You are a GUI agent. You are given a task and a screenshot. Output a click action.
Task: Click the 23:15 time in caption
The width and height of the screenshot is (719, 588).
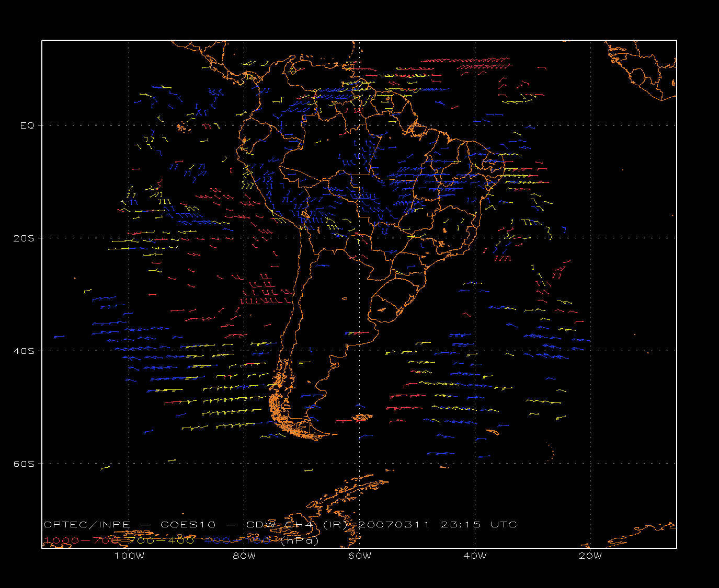point(461,525)
